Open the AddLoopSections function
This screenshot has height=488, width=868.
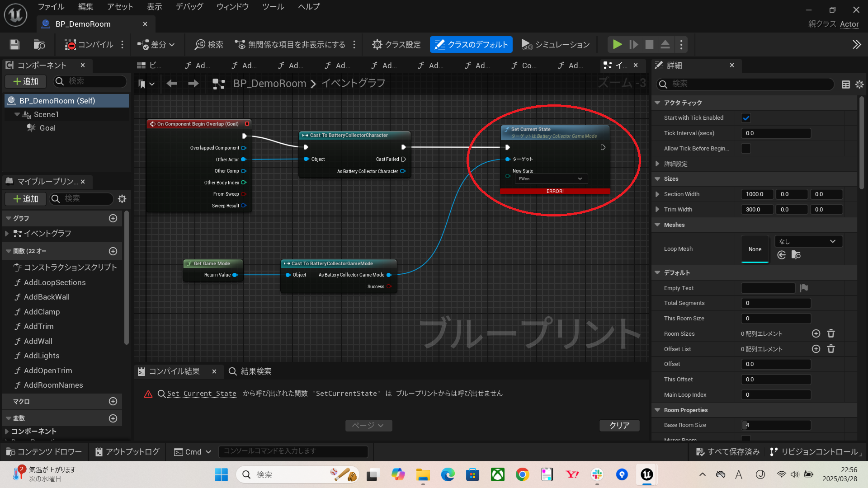54,282
